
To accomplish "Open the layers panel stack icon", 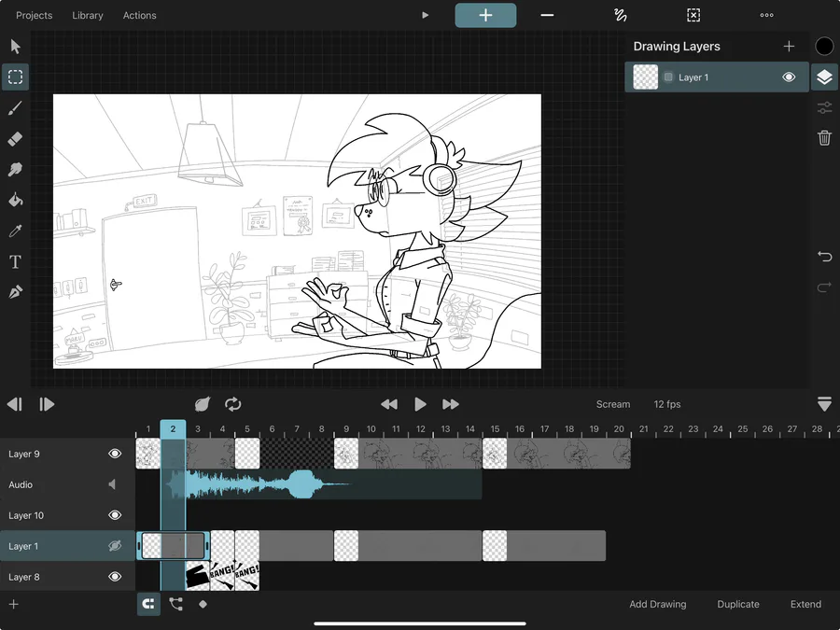I will [x=824, y=77].
